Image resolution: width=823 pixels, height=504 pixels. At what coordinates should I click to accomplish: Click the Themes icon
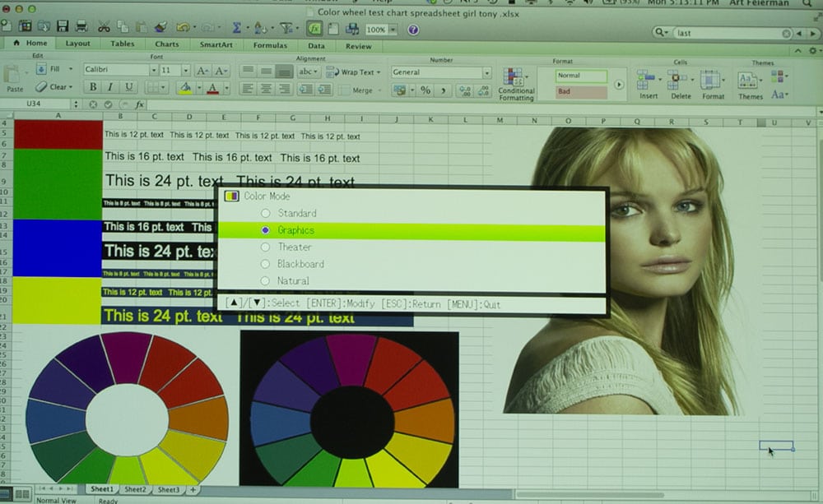click(747, 81)
